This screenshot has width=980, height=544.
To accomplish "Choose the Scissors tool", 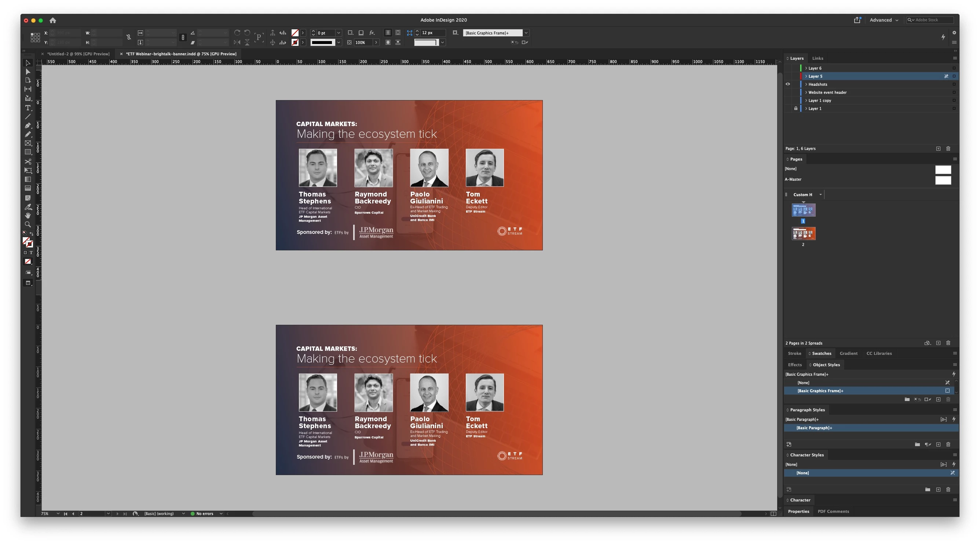I will (x=28, y=162).
